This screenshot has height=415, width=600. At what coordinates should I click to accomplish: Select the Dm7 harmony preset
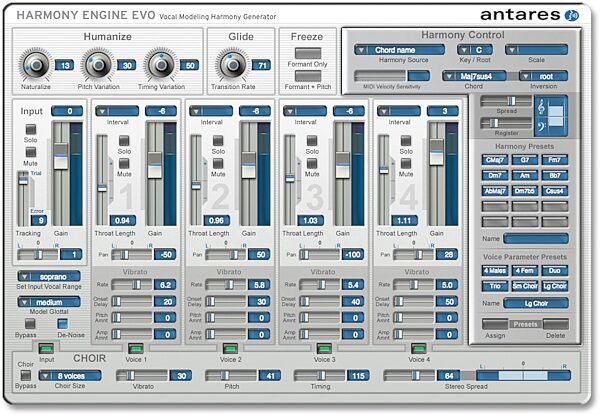pos(495,175)
